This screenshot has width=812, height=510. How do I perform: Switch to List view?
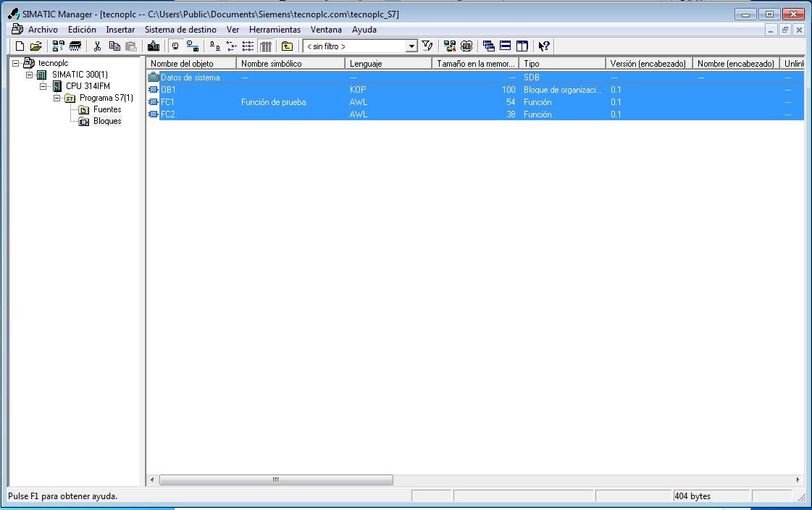point(248,46)
